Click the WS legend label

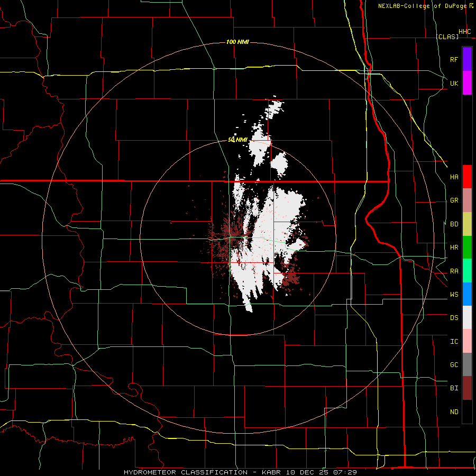click(x=454, y=294)
